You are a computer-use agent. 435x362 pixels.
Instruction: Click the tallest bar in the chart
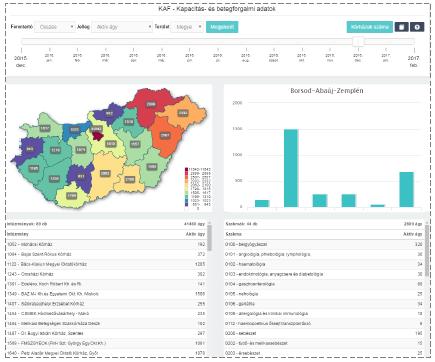click(291, 168)
